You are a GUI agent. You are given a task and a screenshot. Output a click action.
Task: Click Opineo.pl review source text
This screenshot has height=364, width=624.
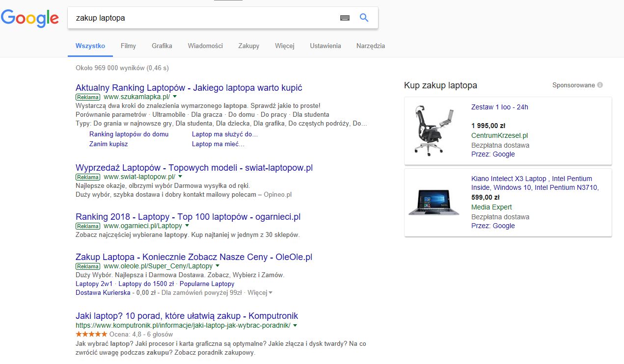pos(277,195)
